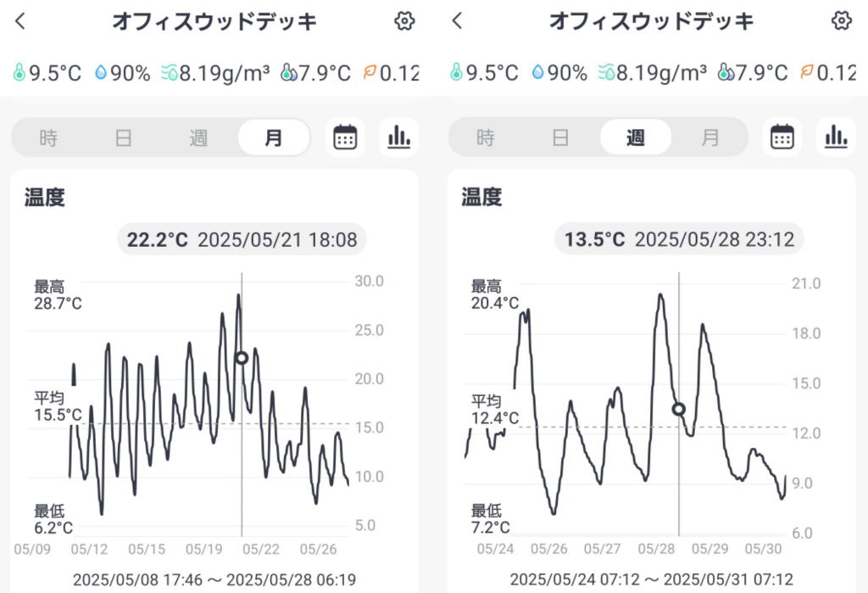This screenshot has height=593, width=868.
Task: Open settings gear in right panel
Action: (x=841, y=21)
